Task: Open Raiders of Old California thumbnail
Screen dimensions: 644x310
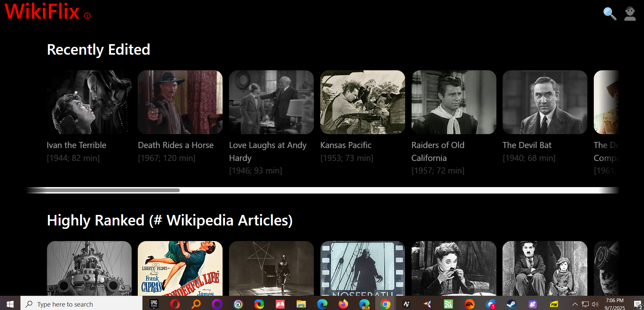Action: [x=454, y=102]
